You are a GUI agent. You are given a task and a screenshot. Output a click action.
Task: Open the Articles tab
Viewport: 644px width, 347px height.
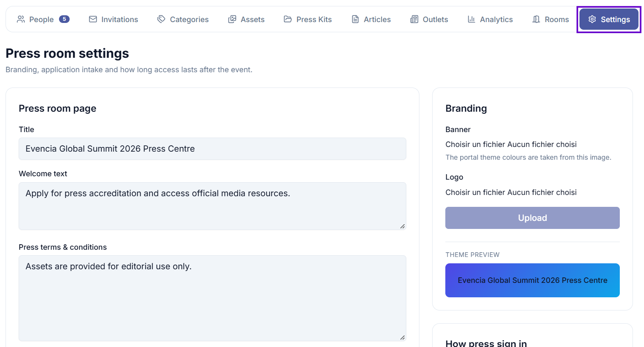point(371,19)
